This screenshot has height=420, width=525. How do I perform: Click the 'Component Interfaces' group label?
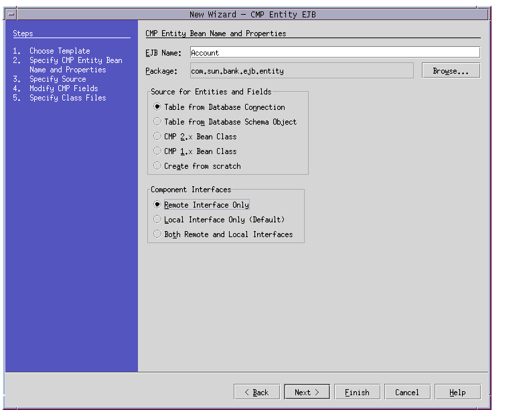pyautogui.click(x=191, y=190)
